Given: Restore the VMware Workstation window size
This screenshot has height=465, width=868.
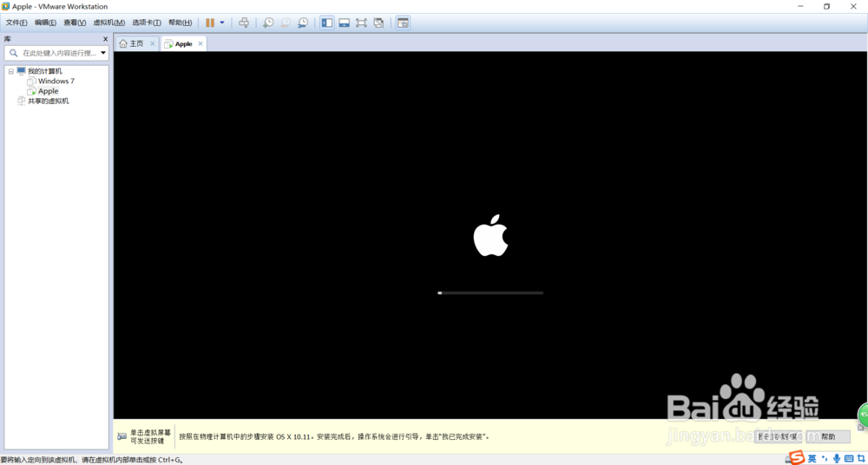Looking at the screenshot, I should [x=826, y=7].
